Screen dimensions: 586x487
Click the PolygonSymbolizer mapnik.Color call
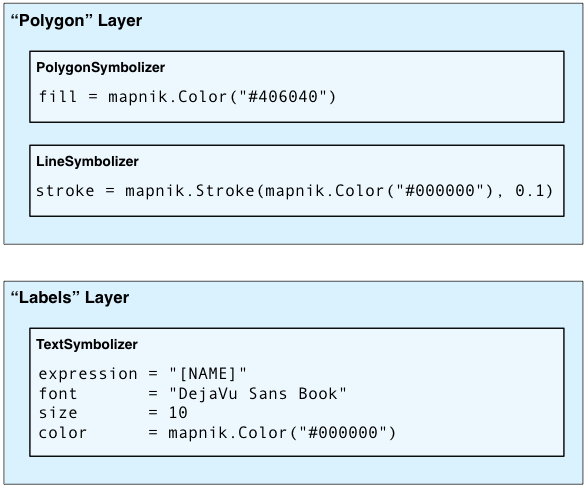click(x=222, y=97)
